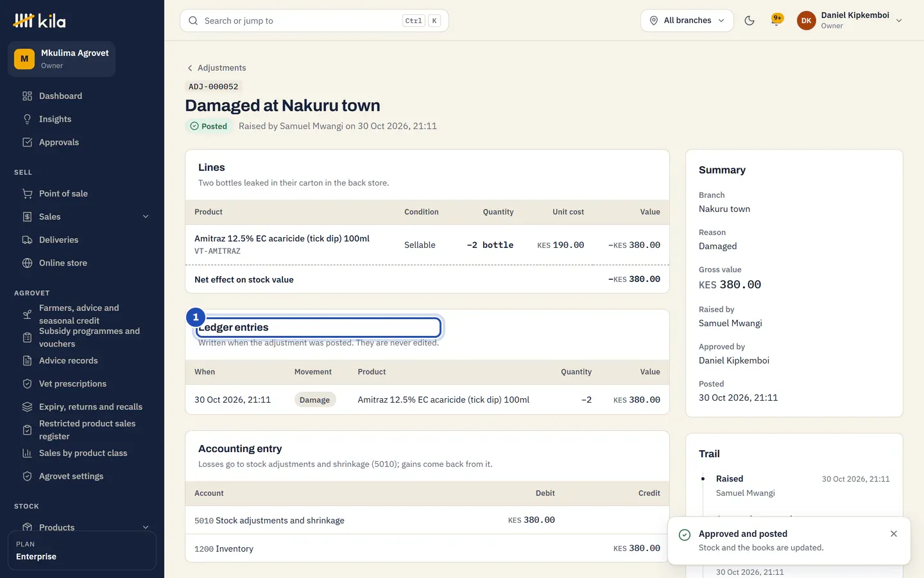Click the Dashboard grid icon
The width and height of the screenshot is (924, 578).
coord(27,96)
